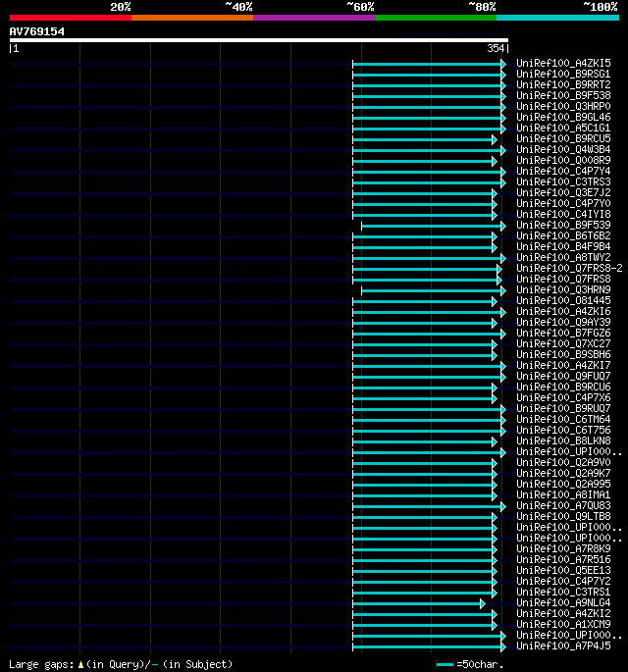Click the cyan alignment bar for UniRef100_A9NLG4
This screenshot has height=672, width=628.
pos(419,604)
